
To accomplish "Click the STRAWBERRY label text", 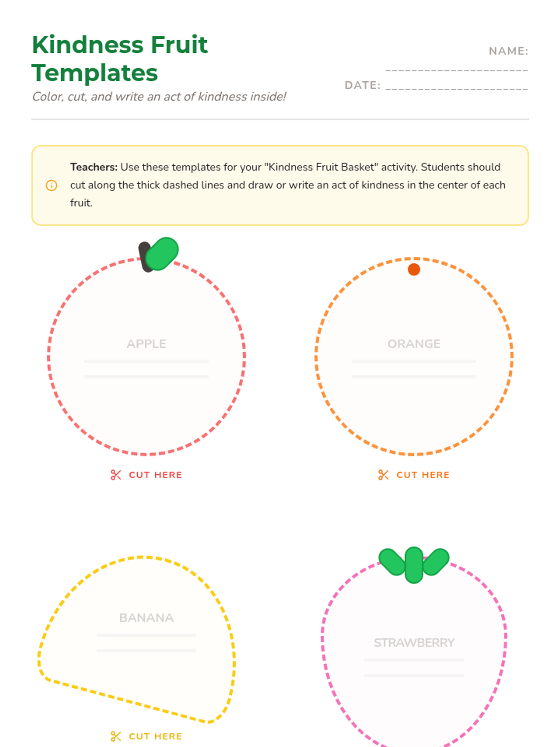I will 414,642.
